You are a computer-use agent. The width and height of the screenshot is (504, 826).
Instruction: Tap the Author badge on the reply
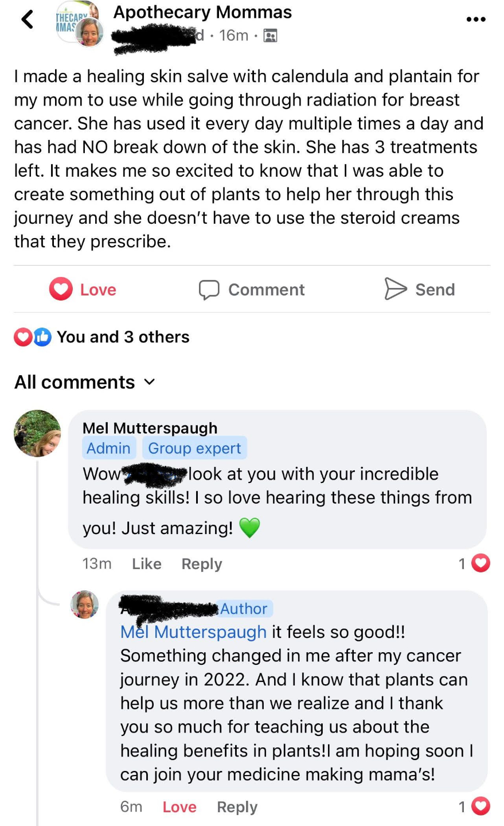(x=245, y=609)
